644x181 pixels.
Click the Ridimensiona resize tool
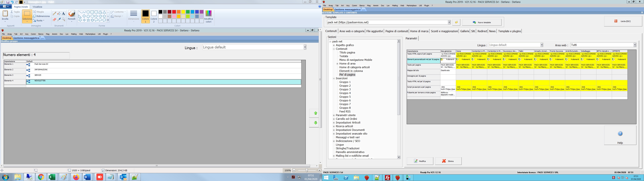click(x=41, y=16)
